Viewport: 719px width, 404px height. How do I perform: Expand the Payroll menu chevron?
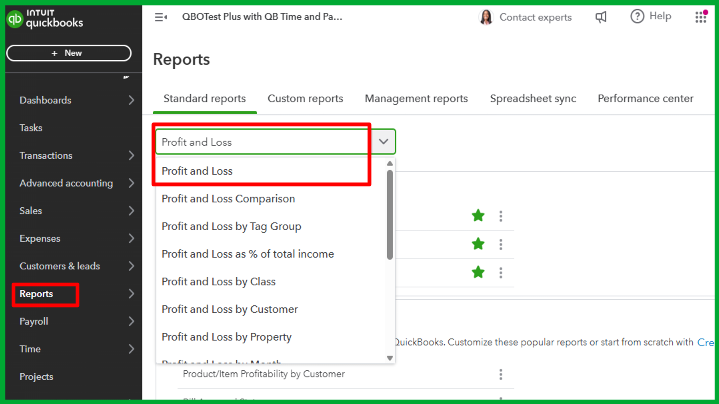pyautogui.click(x=131, y=321)
